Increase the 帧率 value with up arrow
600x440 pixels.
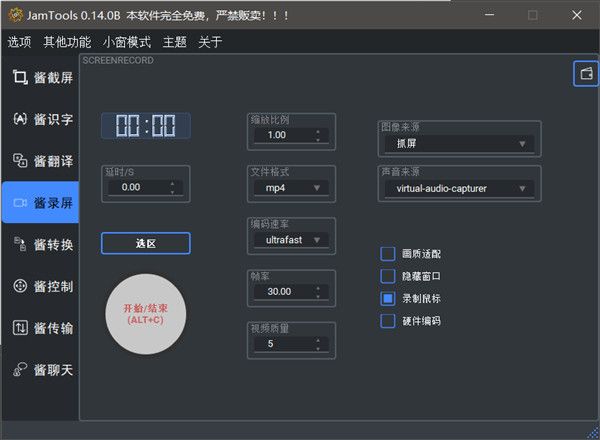point(318,288)
